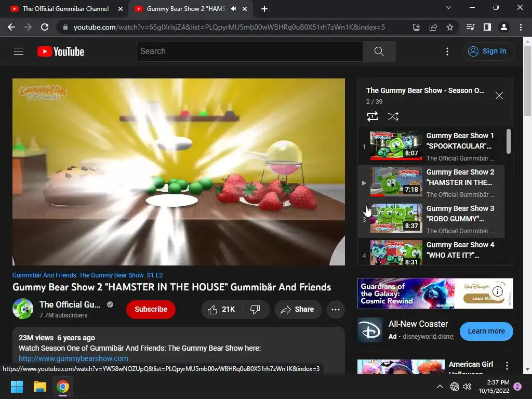The width and height of the screenshot is (532, 399).
Task: Open Windows Start menu
Action: [17, 387]
